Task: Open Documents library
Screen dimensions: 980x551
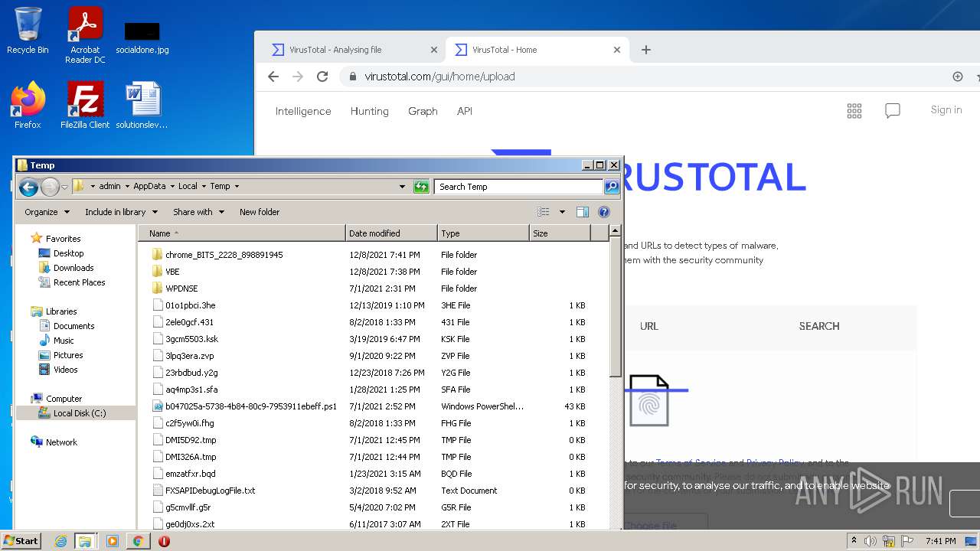Action: click(x=73, y=326)
